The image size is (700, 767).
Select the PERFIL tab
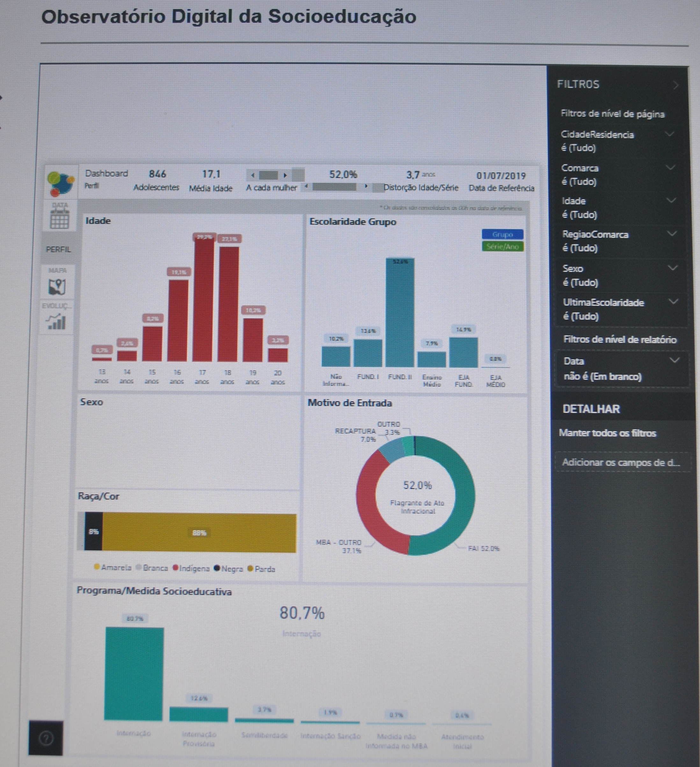58,249
